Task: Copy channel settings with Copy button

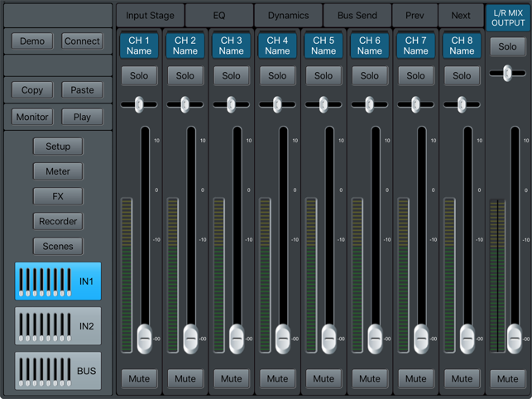Action: 32,90
